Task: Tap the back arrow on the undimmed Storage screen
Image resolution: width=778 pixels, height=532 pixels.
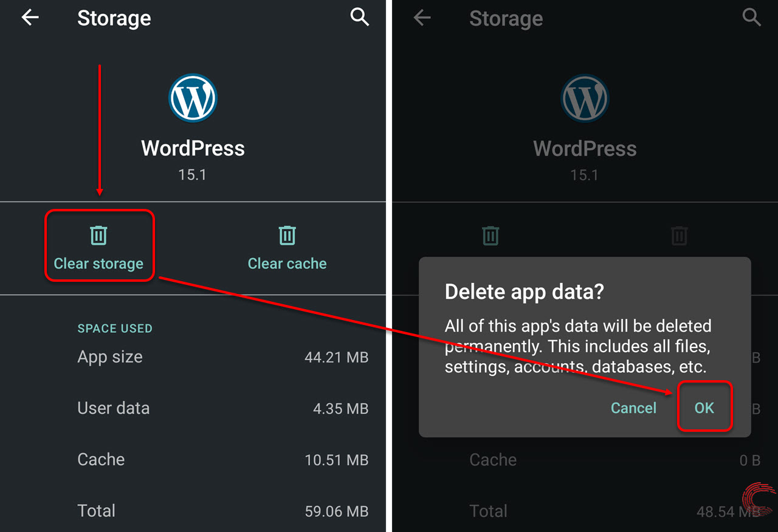Action: pyautogui.click(x=30, y=18)
